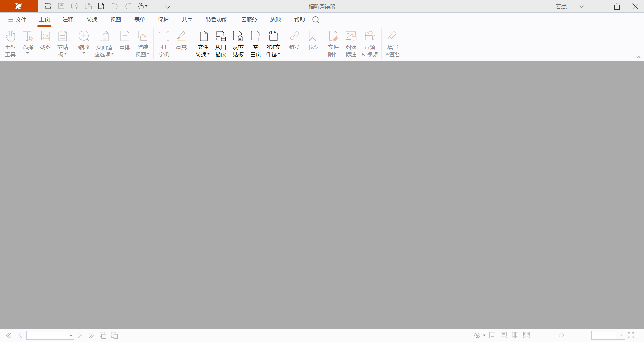Click the 从扫描仪 create from scanner icon
This screenshot has width=644, height=342.
(x=221, y=44)
